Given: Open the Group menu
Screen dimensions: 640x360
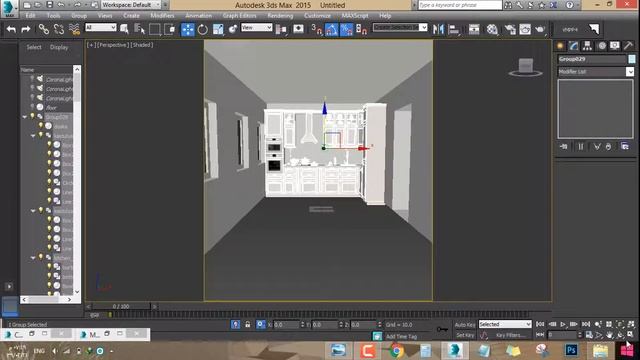Looking at the screenshot, I should [79, 16].
